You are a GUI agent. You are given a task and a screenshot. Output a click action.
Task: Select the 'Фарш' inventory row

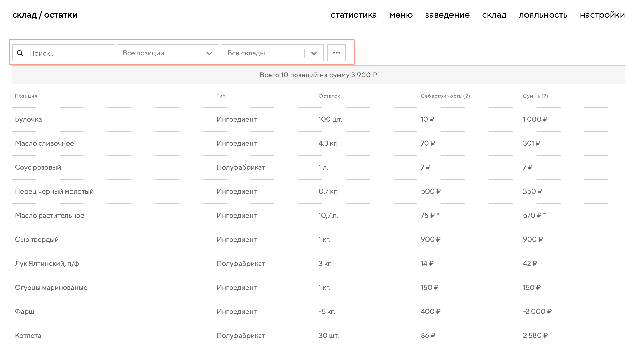point(25,312)
